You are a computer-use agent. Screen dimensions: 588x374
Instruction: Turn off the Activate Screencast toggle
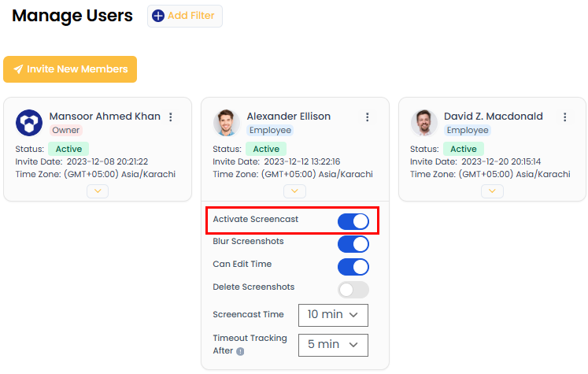click(x=353, y=221)
